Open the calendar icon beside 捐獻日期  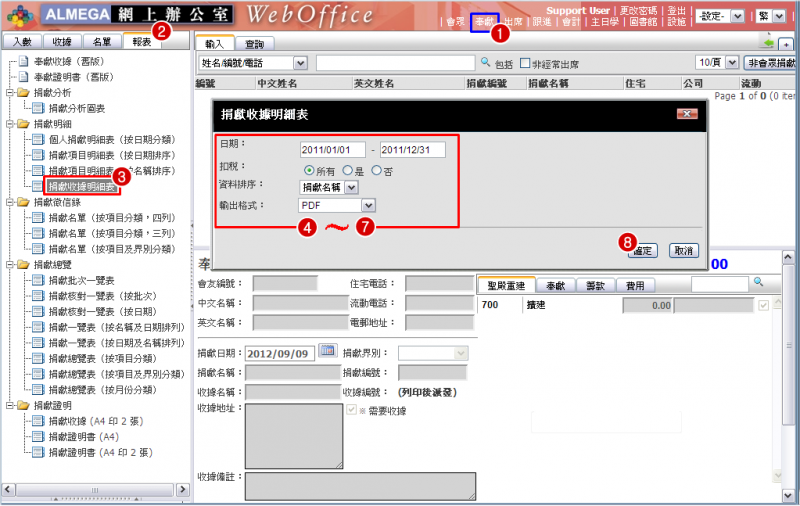click(x=328, y=350)
